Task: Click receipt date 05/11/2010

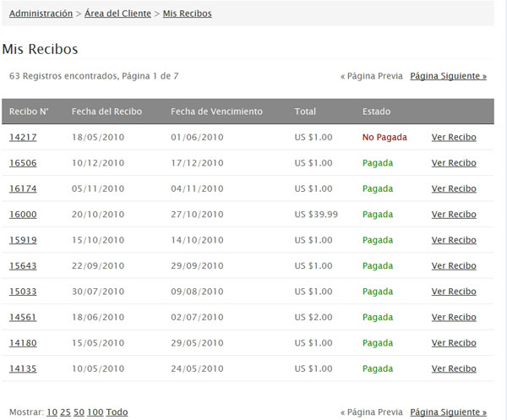Action: click(98, 188)
